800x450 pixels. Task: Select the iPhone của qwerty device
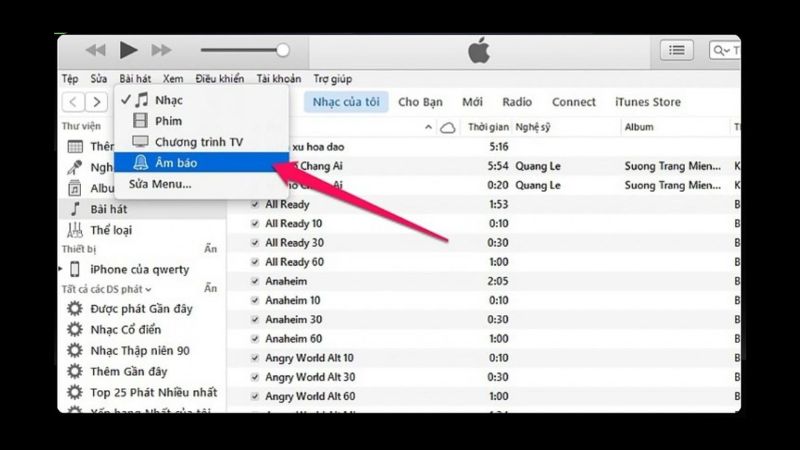[139, 269]
